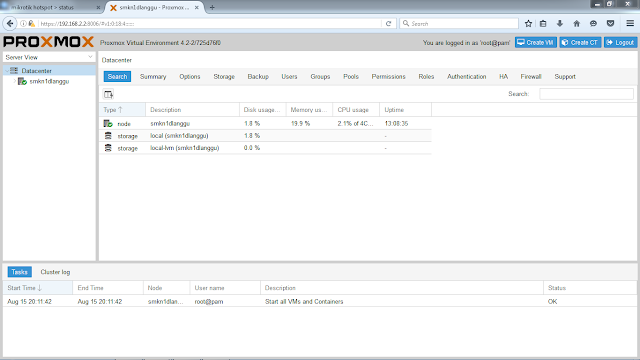Open the Firefox hamburger menu
This screenshot has height=360, width=640.
tap(630, 24)
